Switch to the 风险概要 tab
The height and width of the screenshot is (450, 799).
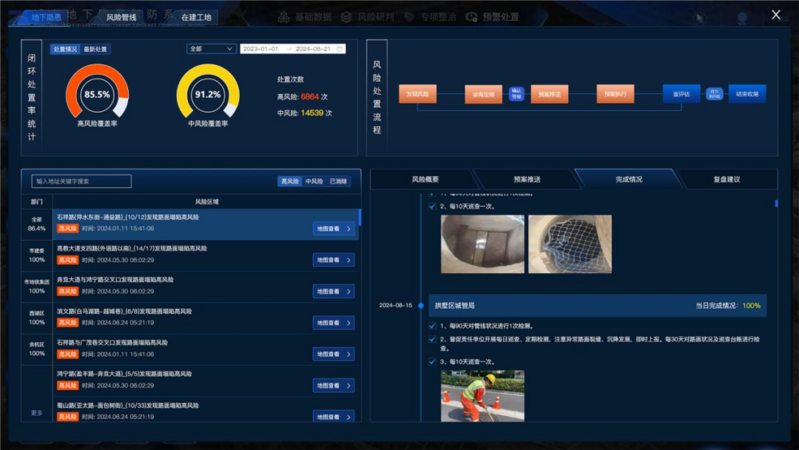[425, 179]
